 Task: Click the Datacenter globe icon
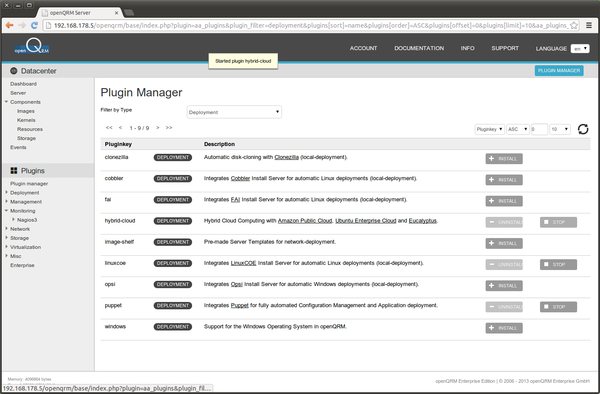(x=14, y=71)
